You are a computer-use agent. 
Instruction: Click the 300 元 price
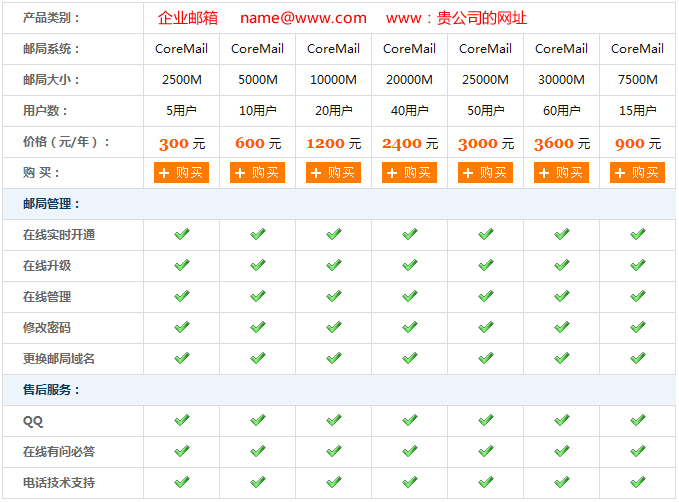point(182,143)
